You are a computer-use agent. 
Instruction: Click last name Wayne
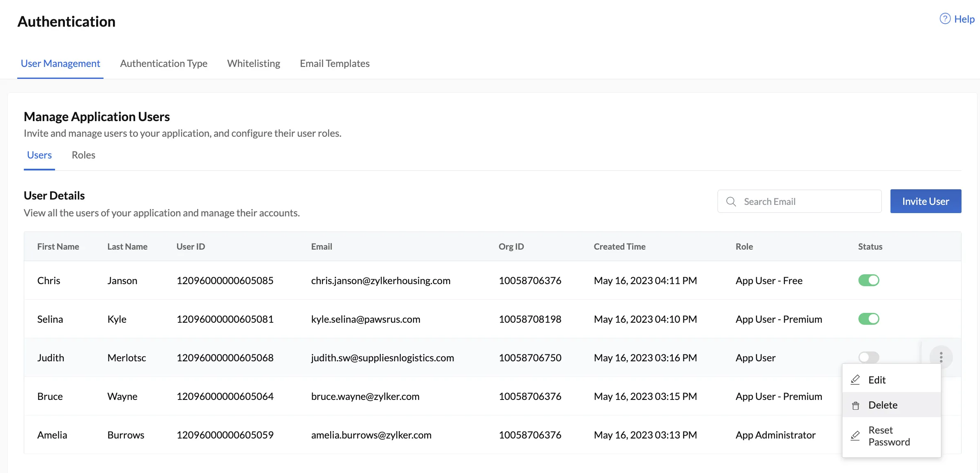tap(122, 396)
